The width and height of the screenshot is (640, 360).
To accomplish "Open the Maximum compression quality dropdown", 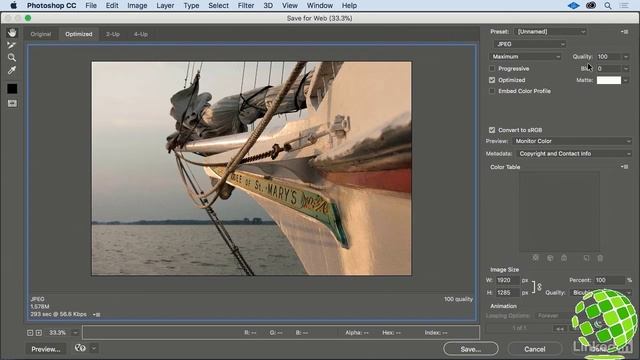I will click(x=525, y=57).
